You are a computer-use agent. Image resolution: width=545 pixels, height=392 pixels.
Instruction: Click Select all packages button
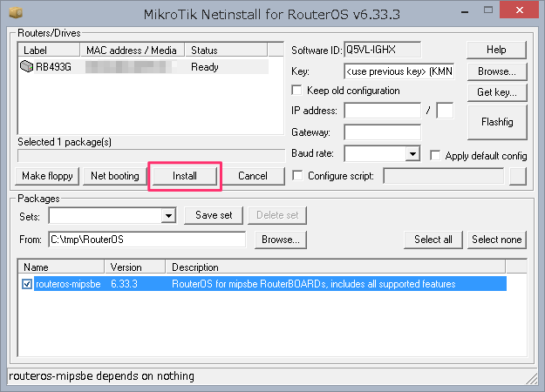pyautogui.click(x=433, y=240)
